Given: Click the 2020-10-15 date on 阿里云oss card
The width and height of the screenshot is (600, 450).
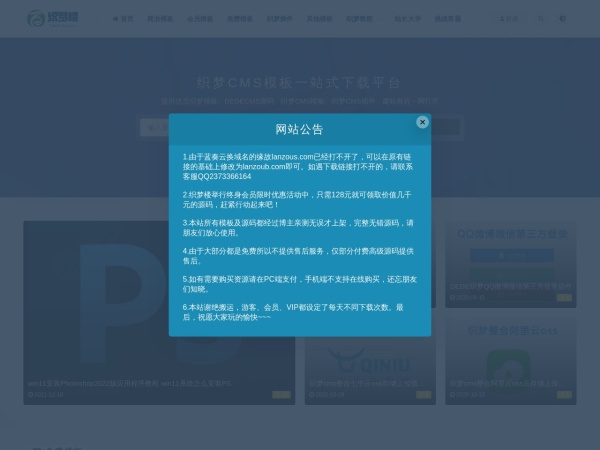Looking at the screenshot, I should tap(467, 395).
